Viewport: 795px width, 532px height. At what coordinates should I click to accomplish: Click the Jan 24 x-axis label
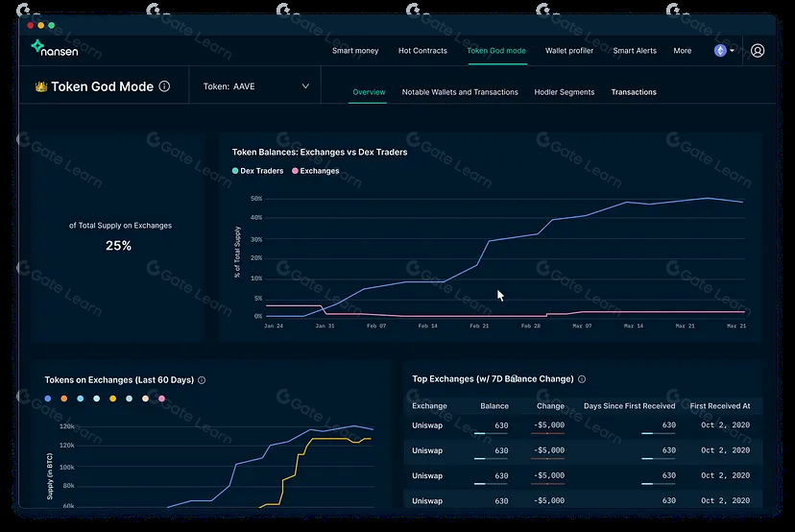coord(274,326)
